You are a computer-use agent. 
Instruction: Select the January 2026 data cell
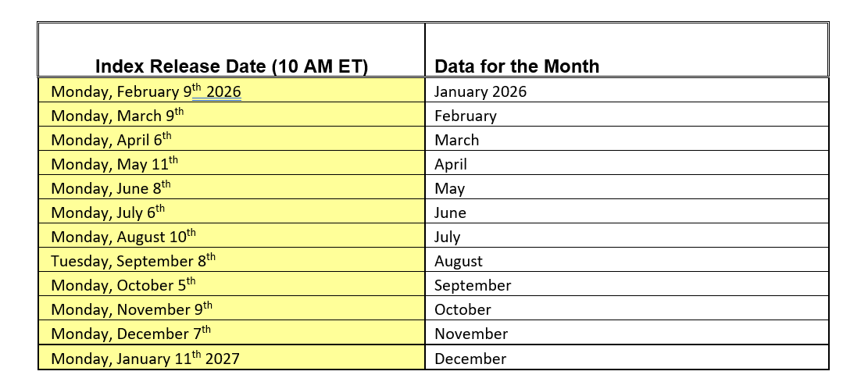coord(627,91)
